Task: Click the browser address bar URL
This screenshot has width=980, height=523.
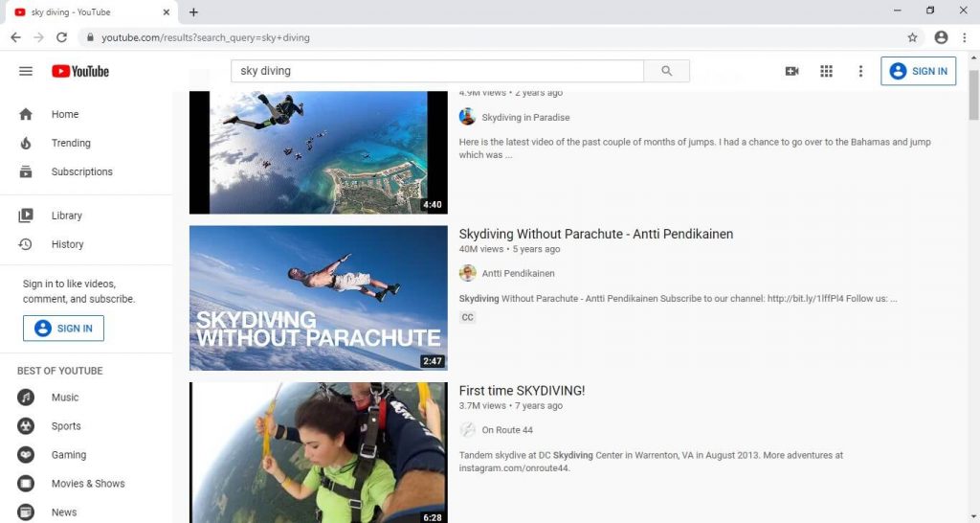Action: 206,37
